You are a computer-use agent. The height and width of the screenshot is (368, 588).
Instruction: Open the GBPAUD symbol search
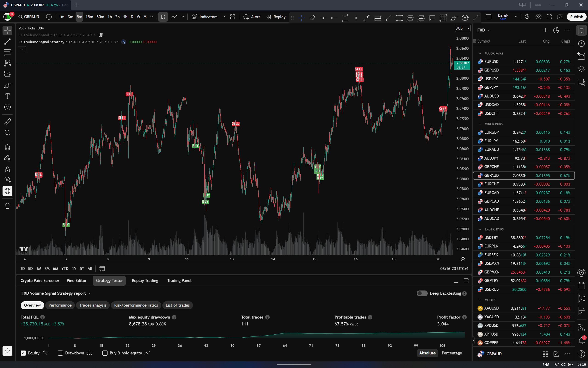pos(29,17)
